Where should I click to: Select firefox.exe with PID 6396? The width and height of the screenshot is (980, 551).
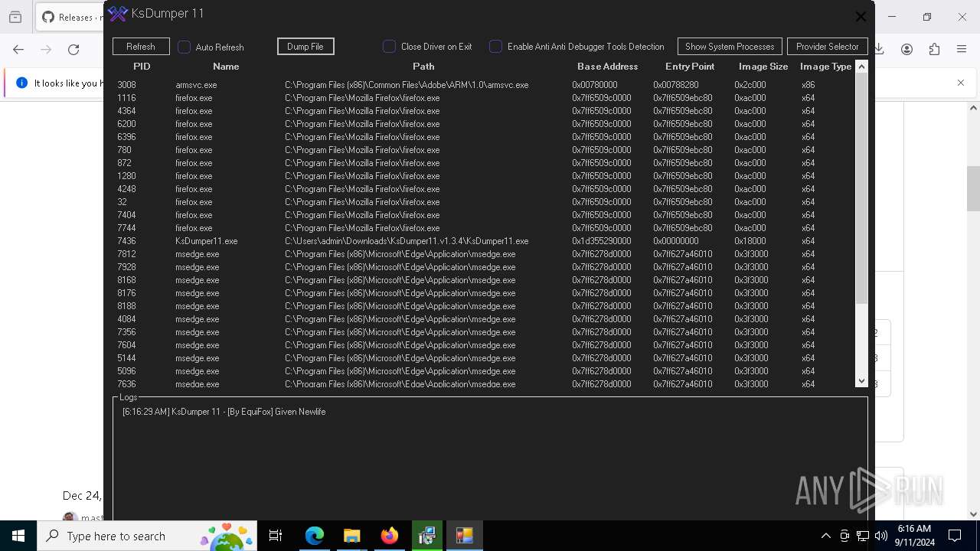482,137
